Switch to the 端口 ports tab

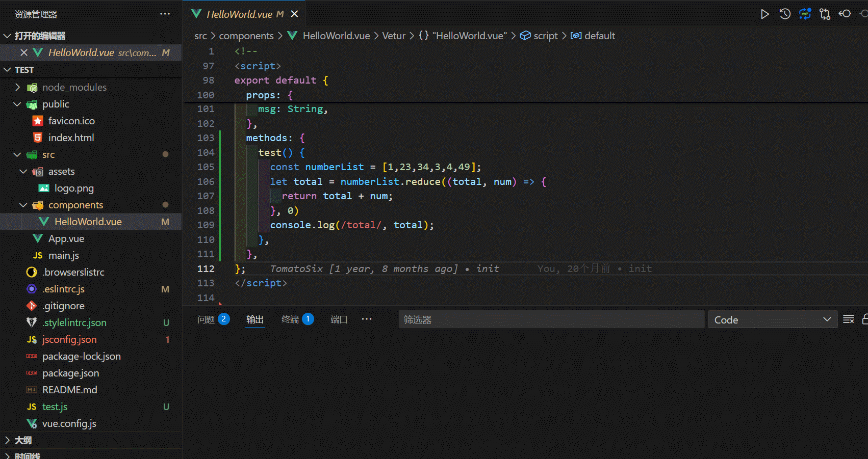[x=339, y=319]
